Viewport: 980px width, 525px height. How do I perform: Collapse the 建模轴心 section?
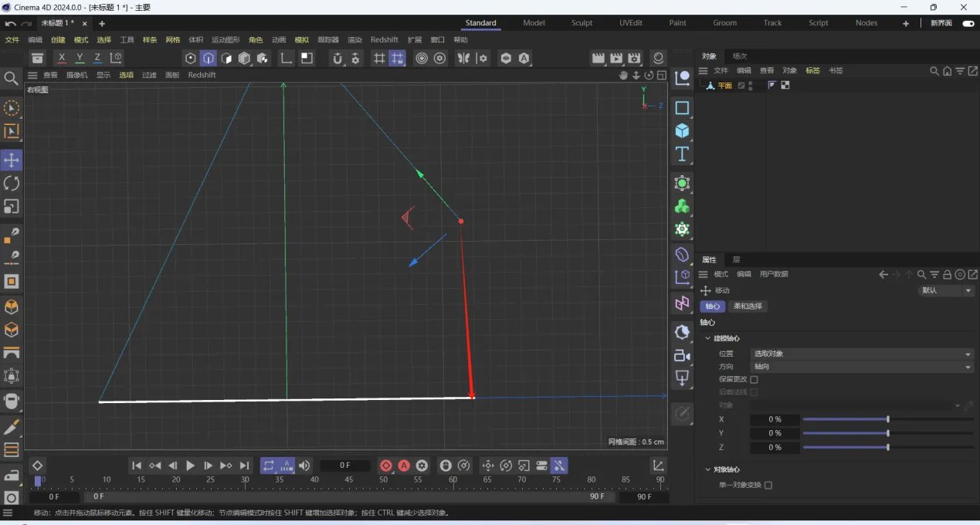tap(708, 338)
